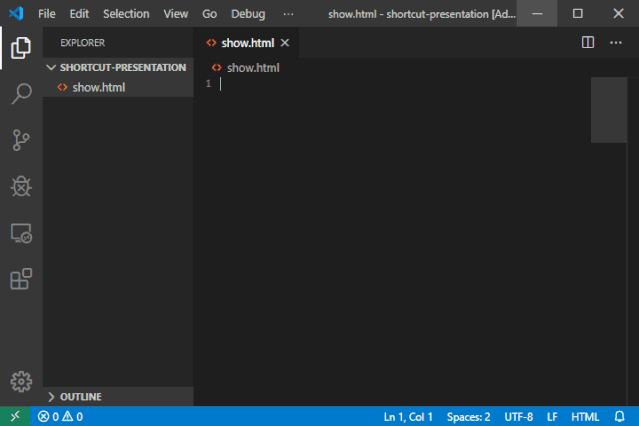Place cursor on editor line 1
The width and height of the screenshot is (639, 426).
pyautogui.click(x=403, y=84)
